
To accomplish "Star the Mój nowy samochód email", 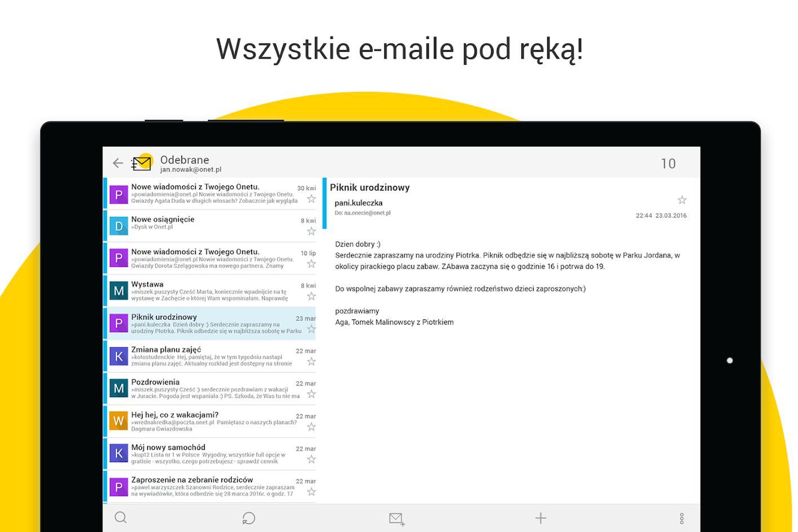I will [x=311, y=459].
